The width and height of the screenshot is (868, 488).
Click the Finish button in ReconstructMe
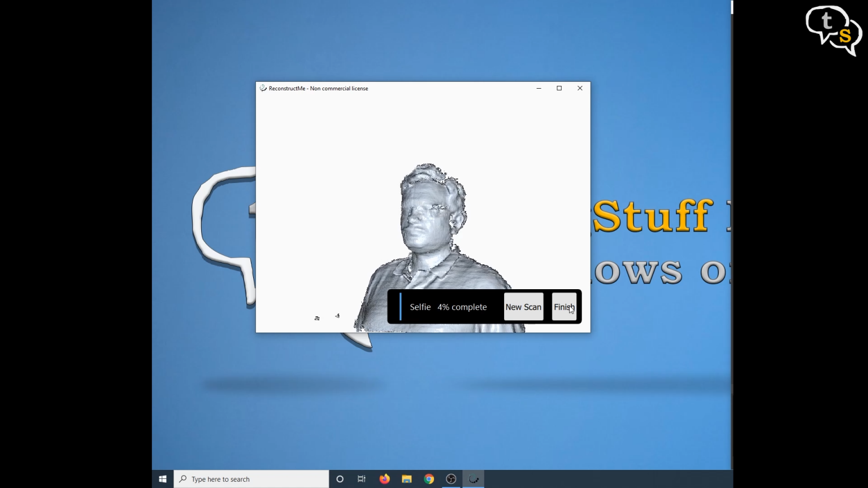click(x=564, y=307)
